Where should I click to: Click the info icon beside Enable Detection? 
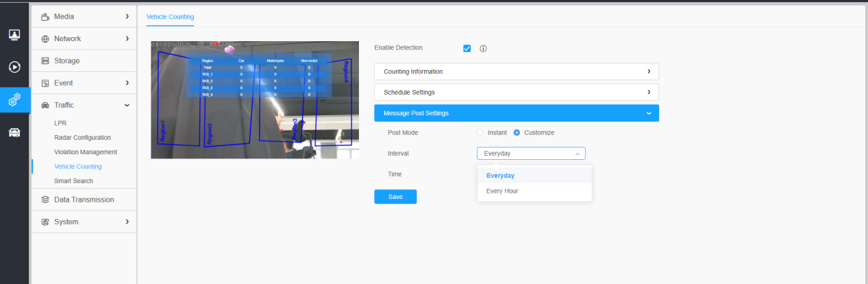483,49
